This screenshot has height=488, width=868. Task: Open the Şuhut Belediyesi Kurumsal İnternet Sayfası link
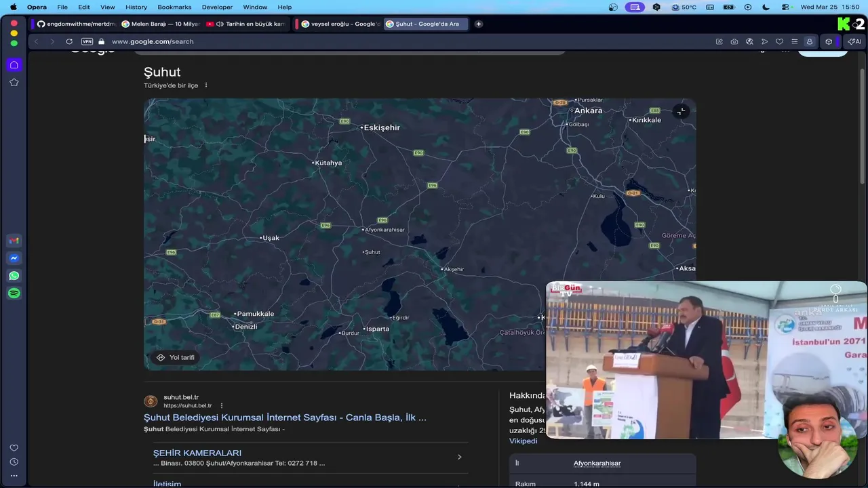[x=285, y=418]
